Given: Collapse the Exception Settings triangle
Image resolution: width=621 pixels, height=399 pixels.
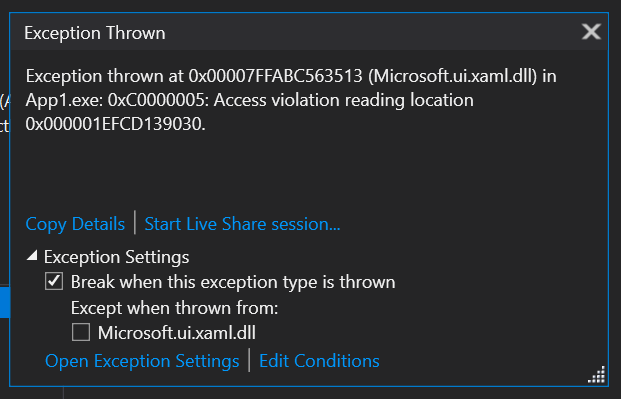Looking at the screenshot, I should point(32,256).
